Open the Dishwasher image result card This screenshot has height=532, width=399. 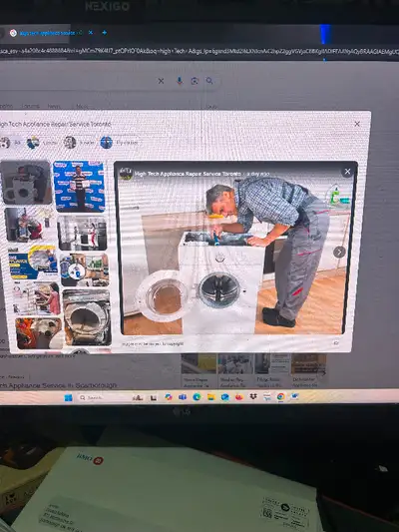click(308, 370)
